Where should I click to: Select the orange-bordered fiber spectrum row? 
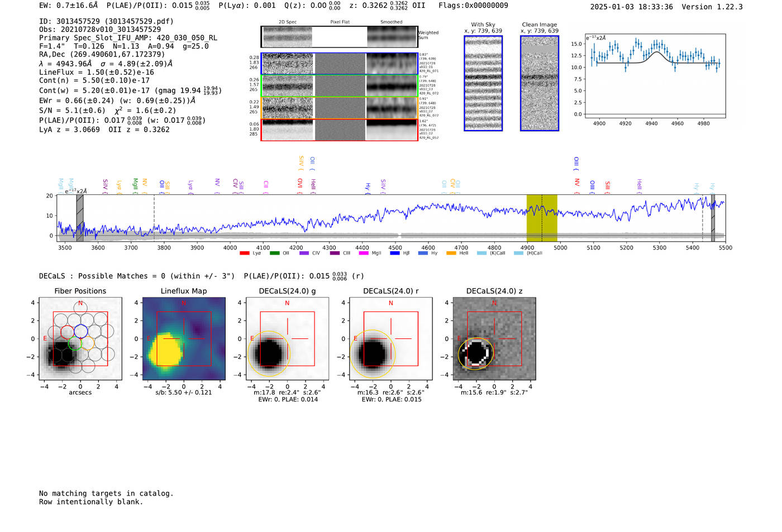[x=339, y=108]
